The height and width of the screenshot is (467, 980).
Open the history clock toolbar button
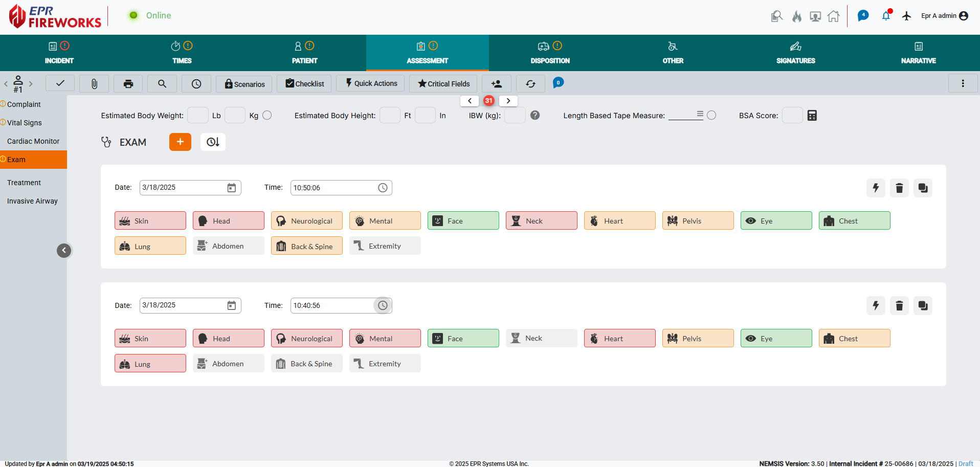[x=196, y=83]
